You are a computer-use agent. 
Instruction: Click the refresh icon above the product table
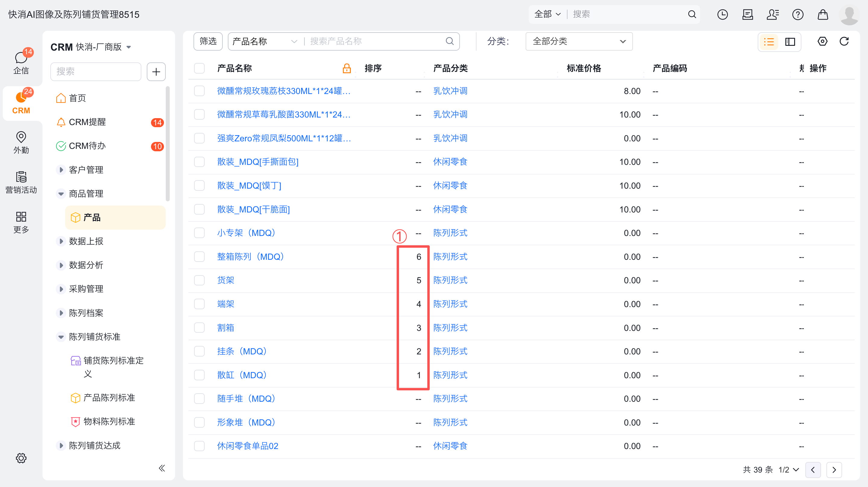(x=844, y=42)
